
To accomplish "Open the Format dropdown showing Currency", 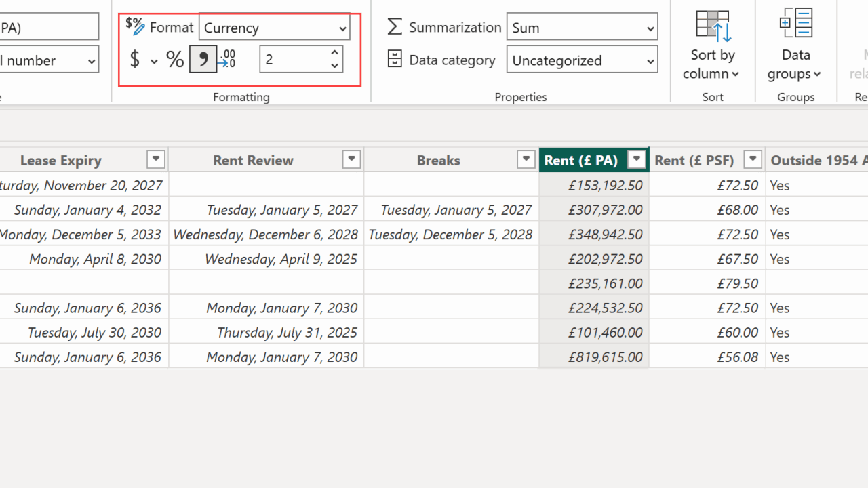I will pyautogui.click(x=275, y=28).
